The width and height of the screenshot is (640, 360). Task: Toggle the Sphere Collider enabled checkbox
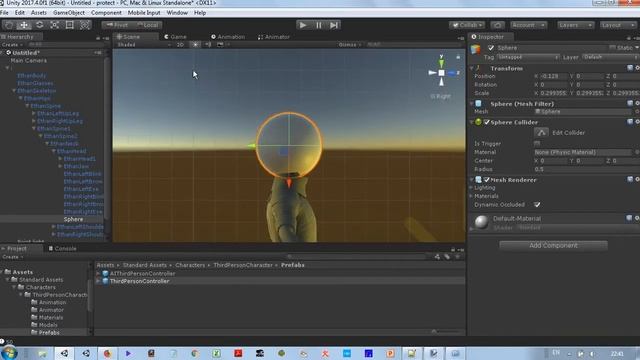coord(487,122)
